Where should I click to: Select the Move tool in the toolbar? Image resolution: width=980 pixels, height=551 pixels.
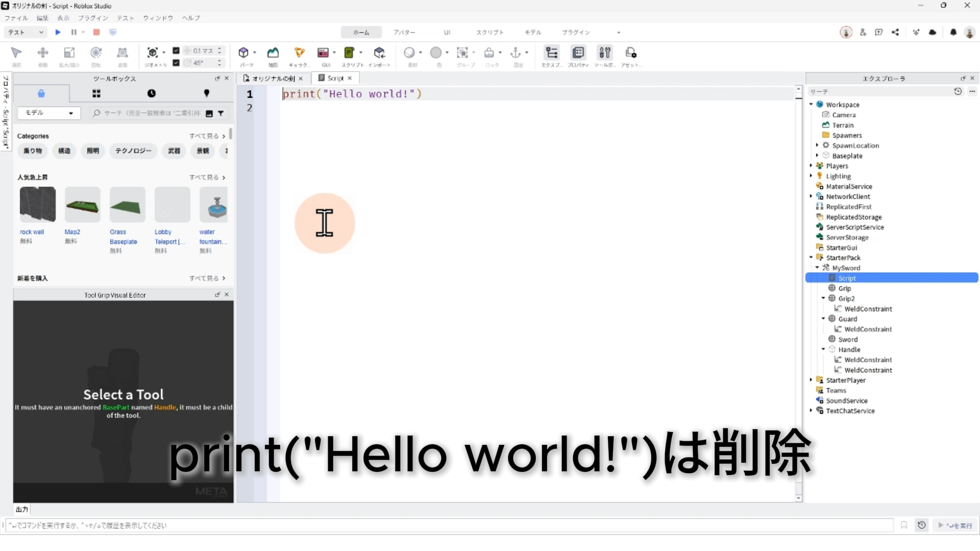tap(43, 53)
